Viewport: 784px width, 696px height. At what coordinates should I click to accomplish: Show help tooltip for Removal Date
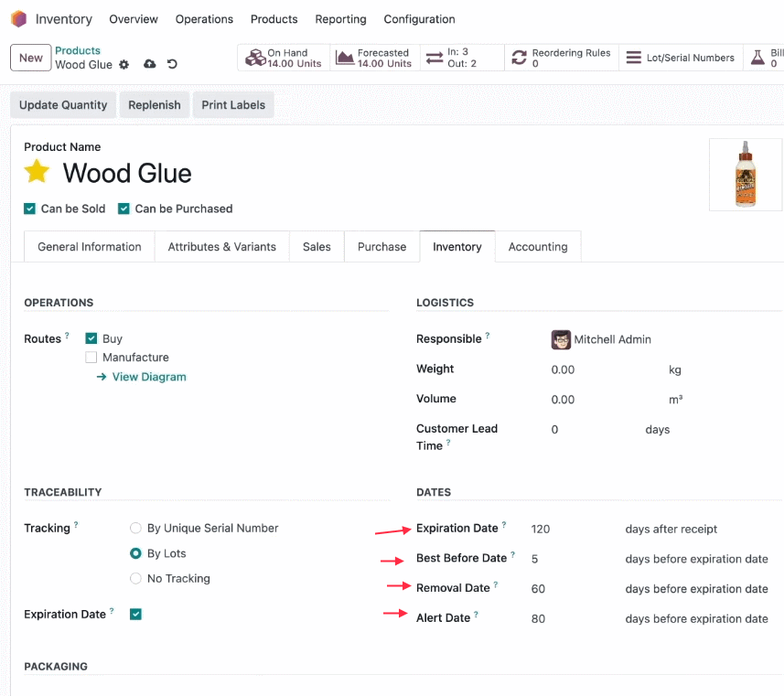[x=496, y=584]
